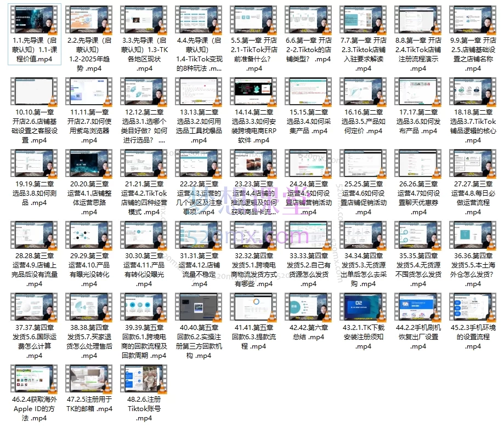The width and height of the screenshot is (504, 433).
Task: Click the 16.16 产品如何定价 video file
Action: pos(363,92)
